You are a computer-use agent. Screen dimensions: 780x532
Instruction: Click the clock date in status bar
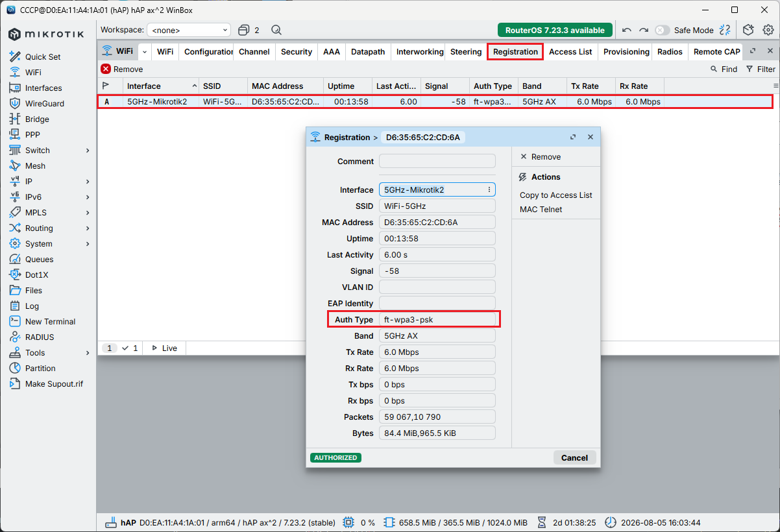click(x=661, y=522)
